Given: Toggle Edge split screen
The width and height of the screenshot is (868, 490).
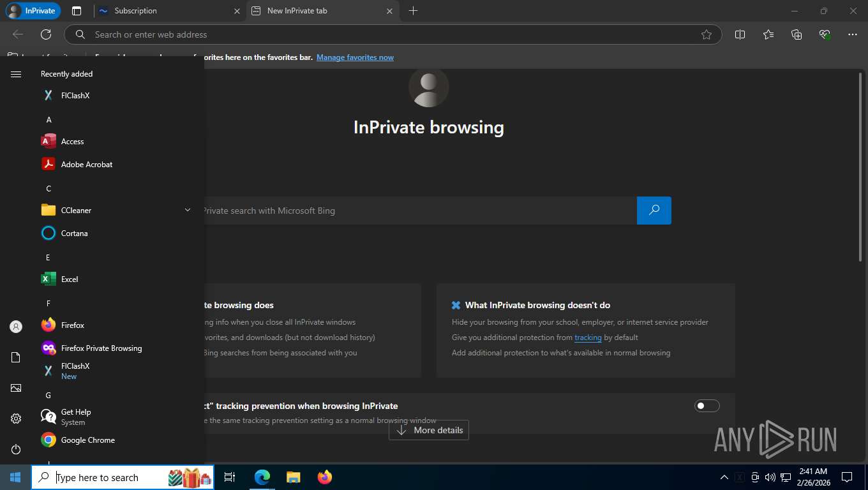Looking at the screenshot, I should click(x=740, y=34).
